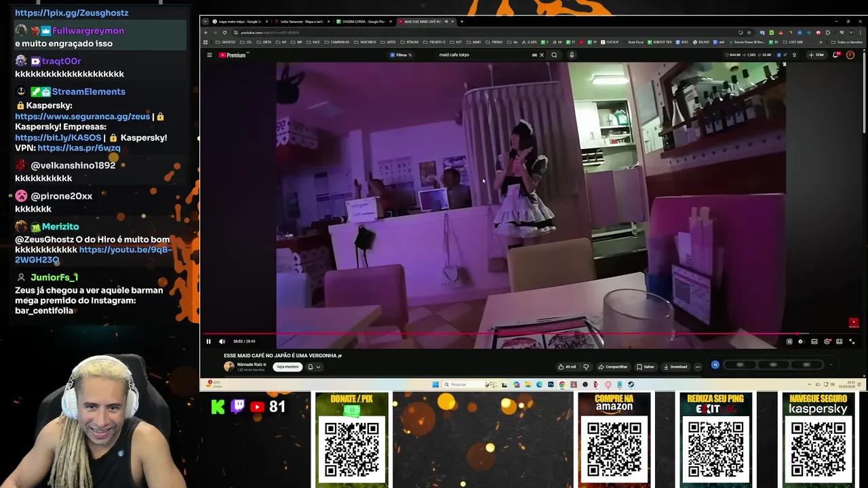Pause the YouTube video
Viewport: 868px width, 488px height.
(208, 342)
